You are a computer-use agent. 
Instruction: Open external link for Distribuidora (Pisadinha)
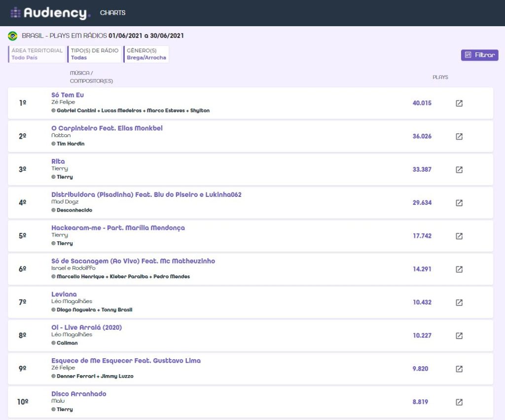[x=459, y=203]
